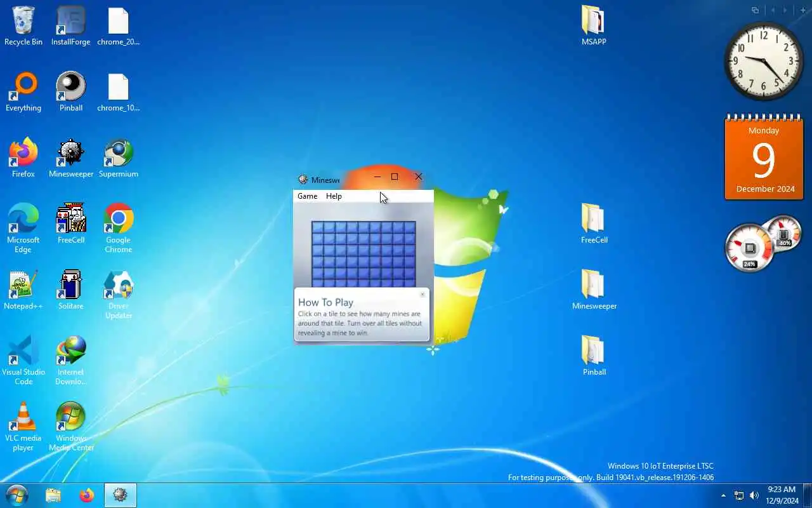
Task: Close the Minesweeper window
Action: 419,177
